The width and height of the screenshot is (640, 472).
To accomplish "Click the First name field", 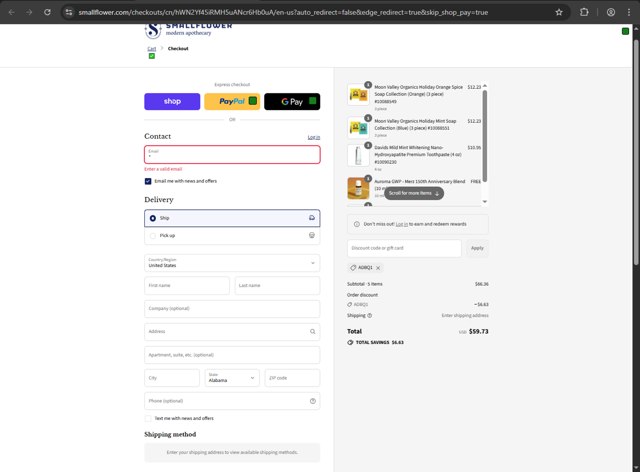I will (187, 285).
